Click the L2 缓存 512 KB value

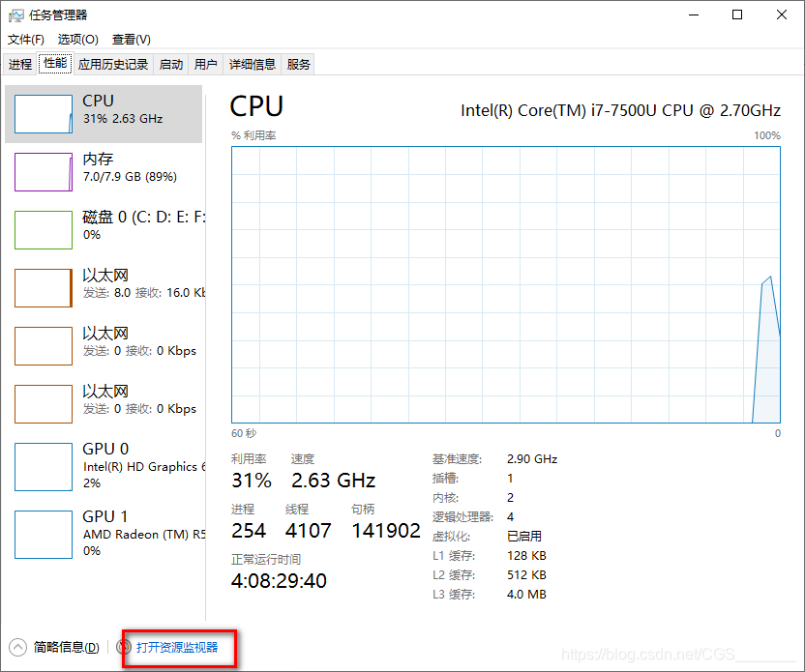526,575
